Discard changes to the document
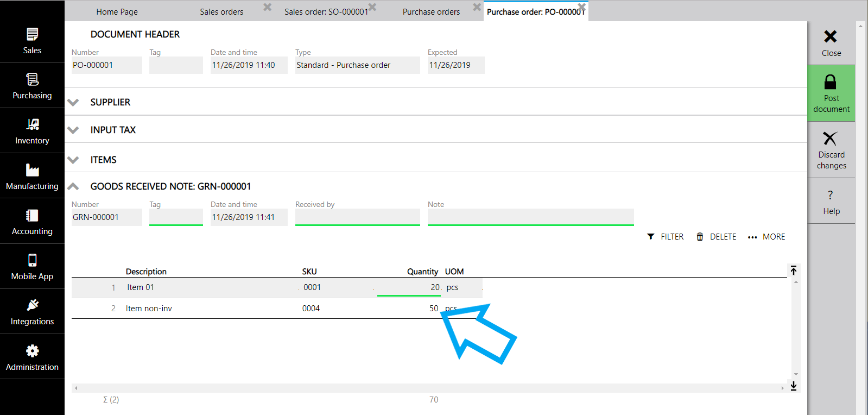The height and width of the screenshot is (415, 868). (831, 149)
